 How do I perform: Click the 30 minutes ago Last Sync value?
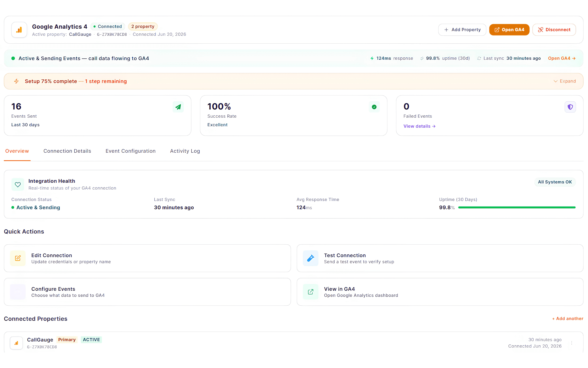click(174, 208)
